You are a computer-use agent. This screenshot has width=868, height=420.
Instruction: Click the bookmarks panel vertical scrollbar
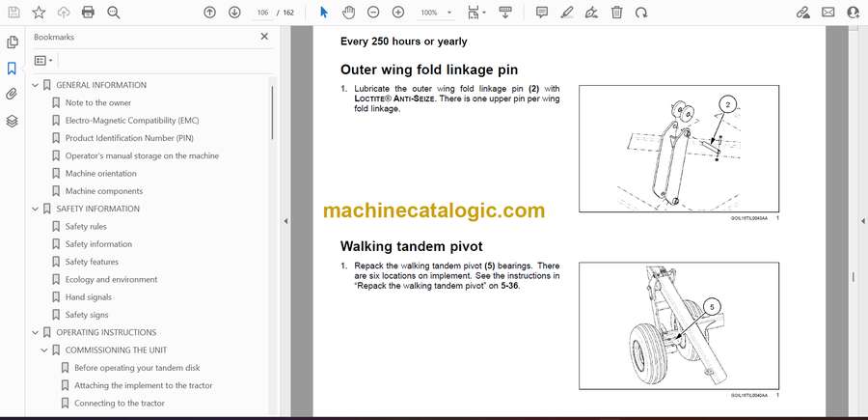click(272, 112)
